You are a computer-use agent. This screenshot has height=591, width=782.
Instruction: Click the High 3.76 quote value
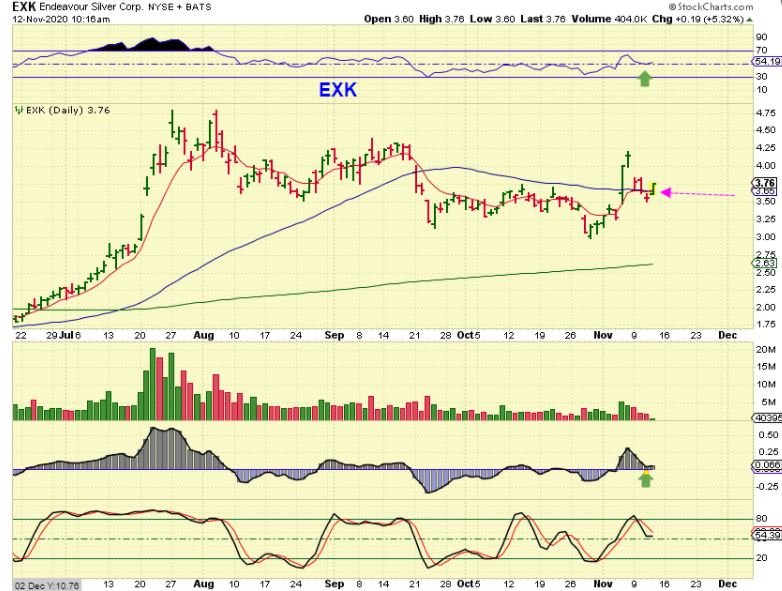click(x=441, y=19)
